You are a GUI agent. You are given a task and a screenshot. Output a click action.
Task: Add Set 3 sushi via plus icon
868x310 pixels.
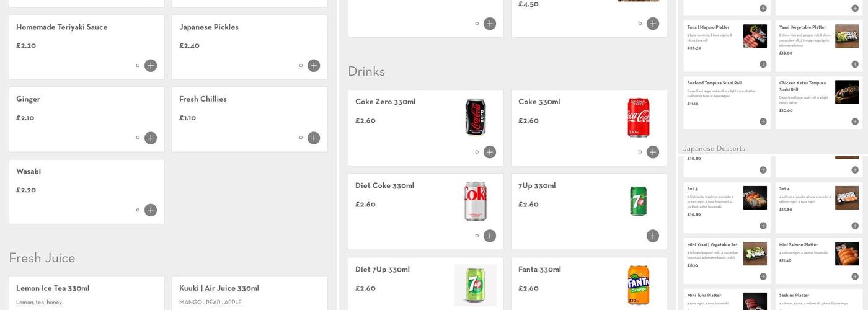click(763, 226)
